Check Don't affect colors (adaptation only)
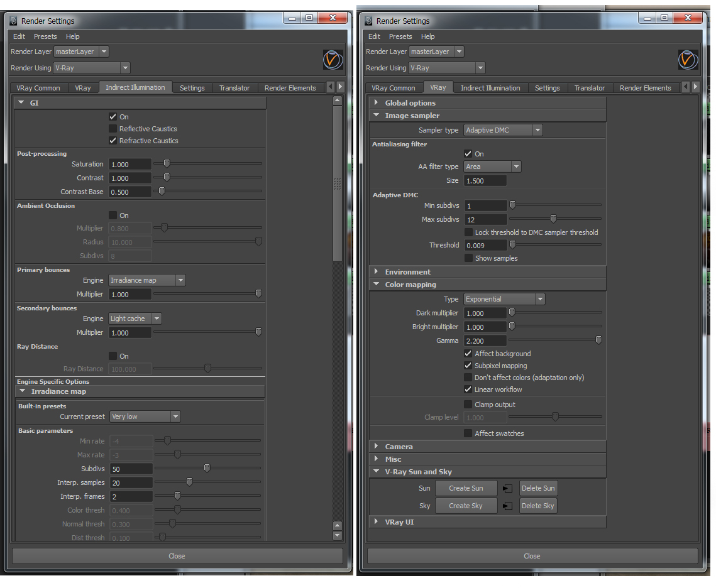The width and height of the screenshot is (716, 588). click(468, 378)
